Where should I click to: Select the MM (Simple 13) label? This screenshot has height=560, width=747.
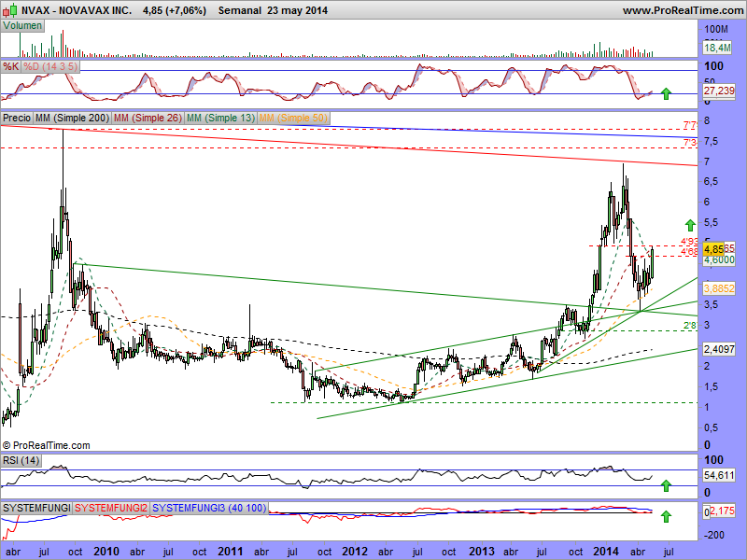(x=220, y=118)
